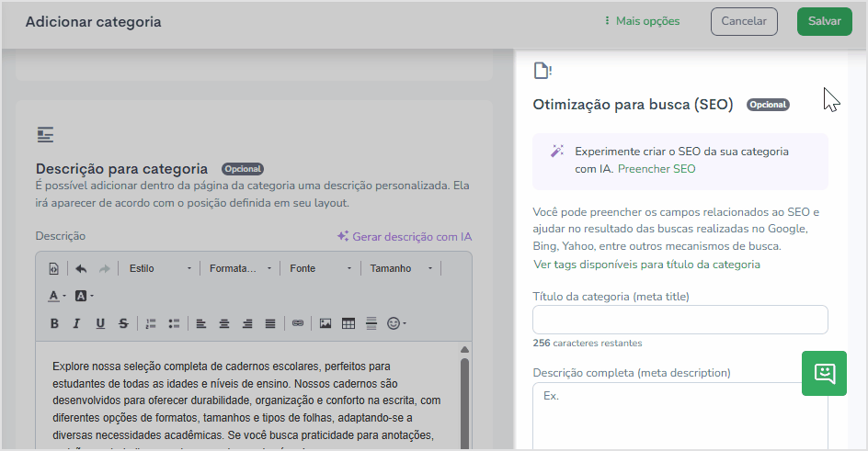Toggle italic formatting
Viewport: 868px width, 451px height.
coord(77,323)
